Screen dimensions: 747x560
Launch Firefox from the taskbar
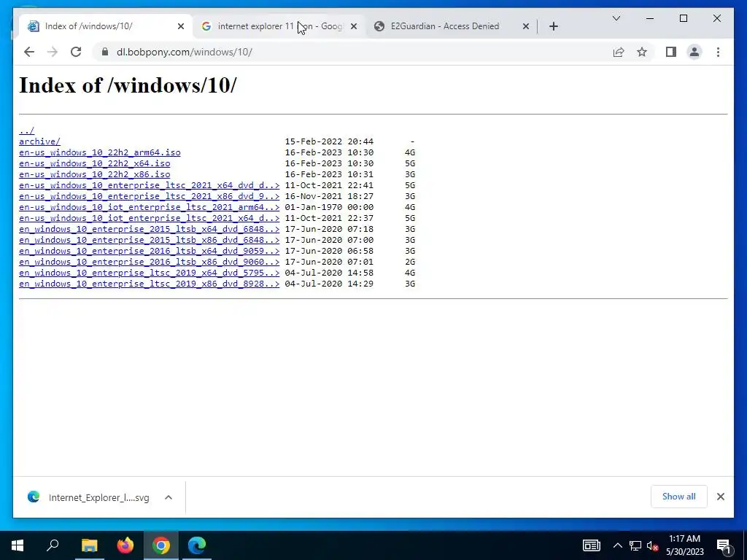(x=125, y=545)
